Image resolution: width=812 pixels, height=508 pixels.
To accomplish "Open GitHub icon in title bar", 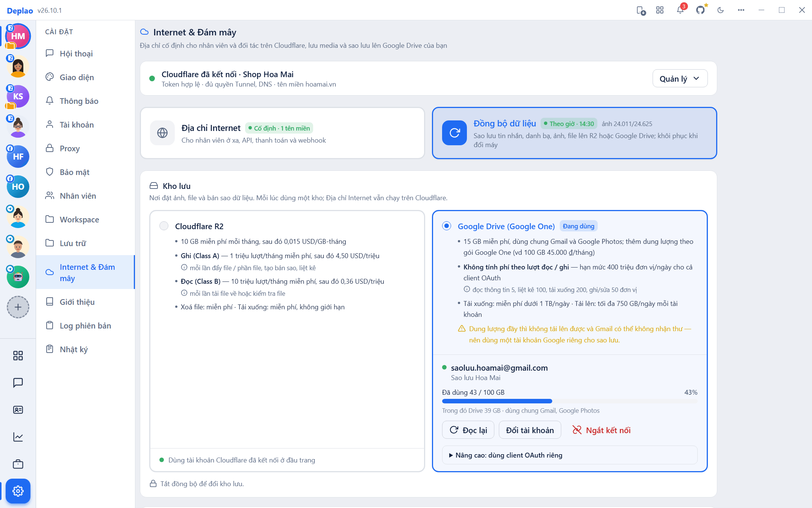I will pos(700,10).
